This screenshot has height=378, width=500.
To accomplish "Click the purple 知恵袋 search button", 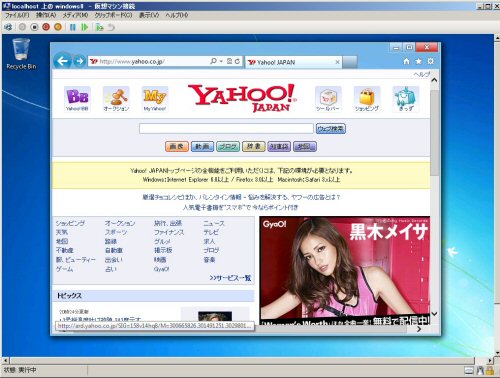I will click(279, 146).
